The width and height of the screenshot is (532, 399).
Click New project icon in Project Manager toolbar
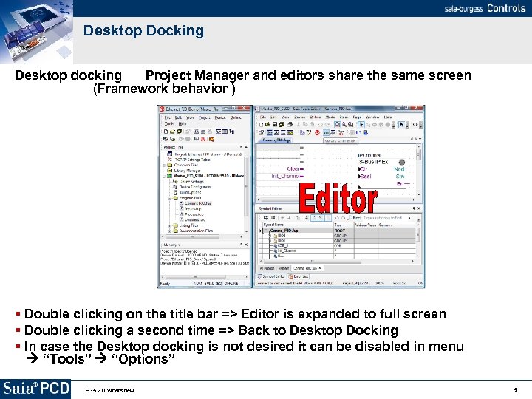[x=166, y=132]
